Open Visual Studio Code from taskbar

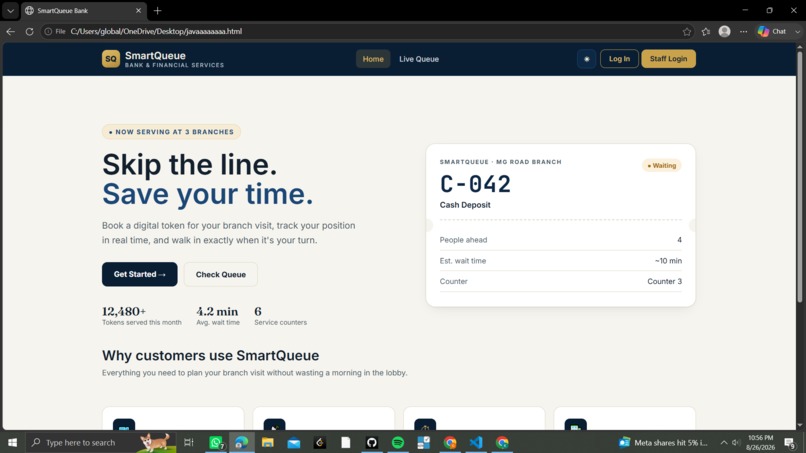pos(476,442)
